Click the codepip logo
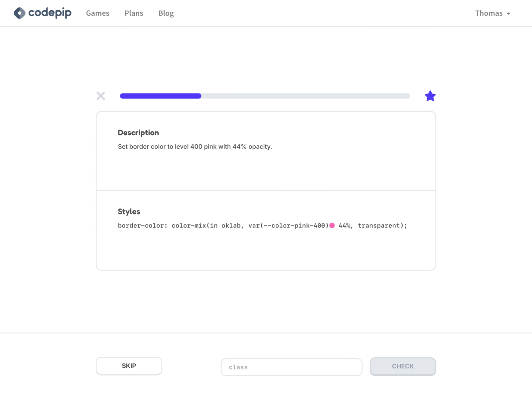 click(43, 13)
